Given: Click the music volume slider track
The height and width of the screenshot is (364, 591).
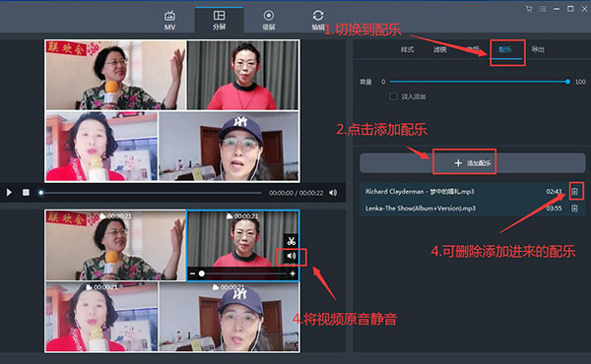Looking at the screenshot, I should tap(479, 82).
